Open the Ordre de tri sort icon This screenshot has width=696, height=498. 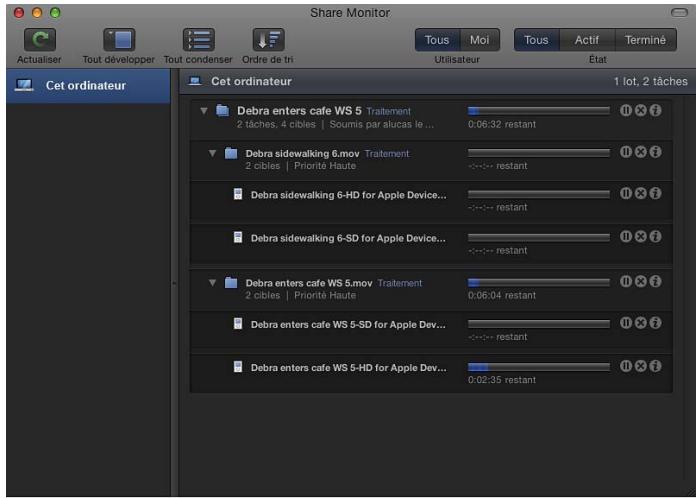(268, 40)
